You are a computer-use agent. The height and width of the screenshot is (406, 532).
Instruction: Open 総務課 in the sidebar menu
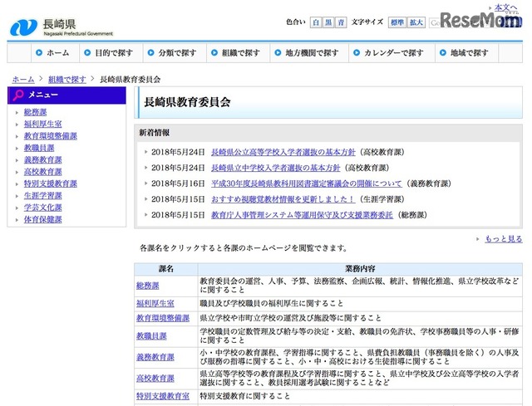[x=36, y=111]
